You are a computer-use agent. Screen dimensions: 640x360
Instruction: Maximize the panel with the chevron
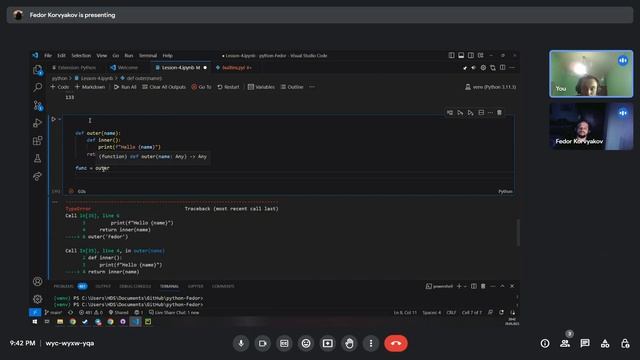point(502,286)
